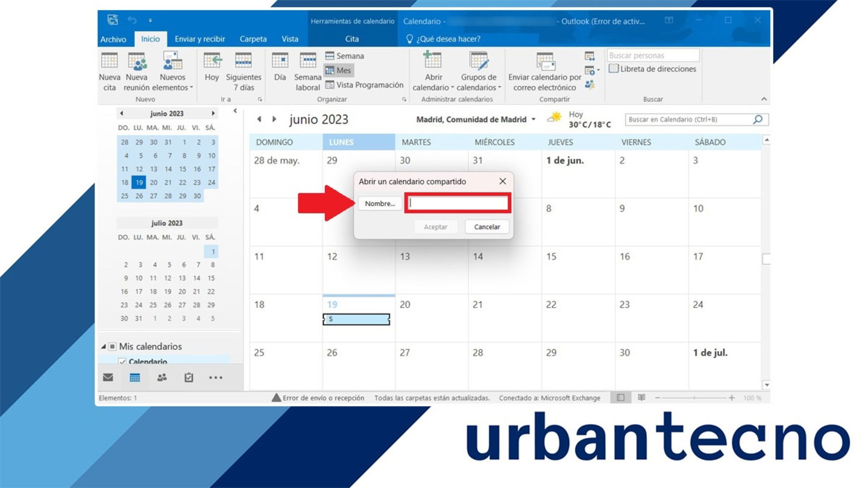868x488 pixels.
Task: Click the ¿Qué desea hacer? box
Action: click(443, 39)
